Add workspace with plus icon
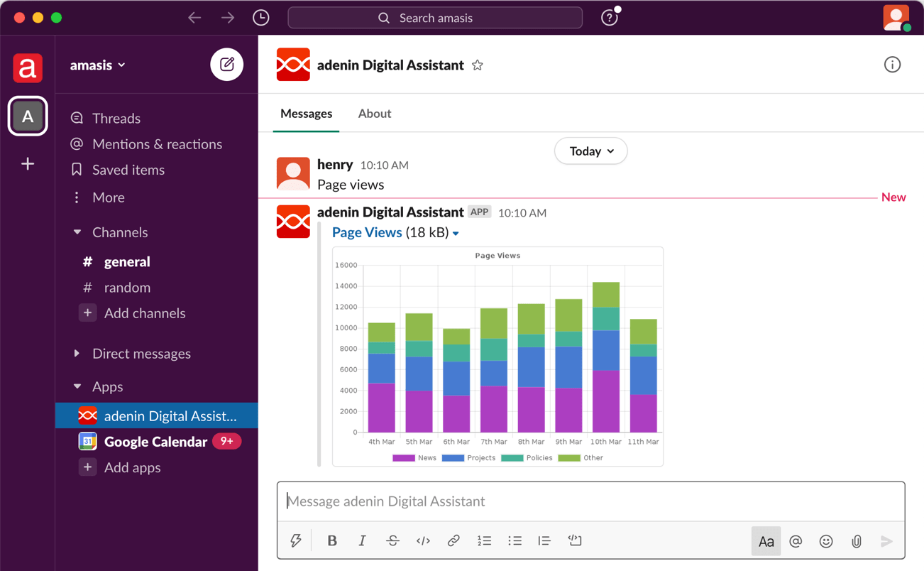Viewport: 924px width, 571px height. [28, 164]
